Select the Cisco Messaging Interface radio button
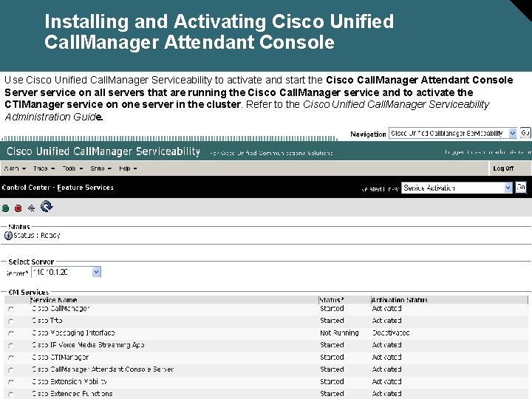Image resolution: width=532 pixels, height=399 pixels. click(x=11, y=333)
